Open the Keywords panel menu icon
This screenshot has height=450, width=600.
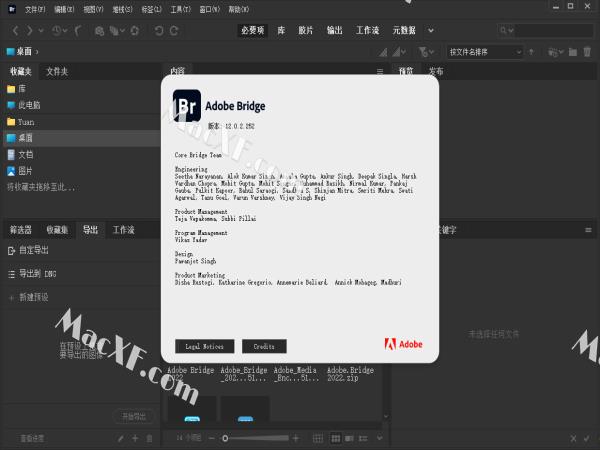click(x=589, y=230)
